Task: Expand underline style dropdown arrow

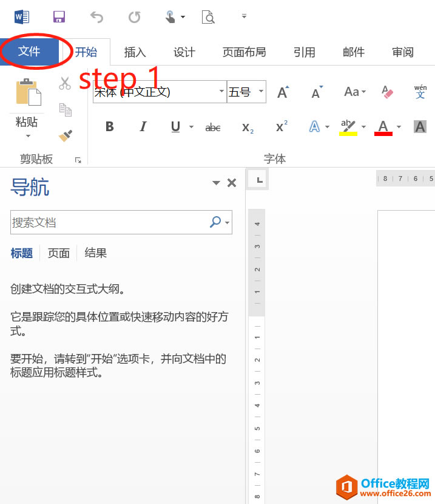Action: (191, 127)
